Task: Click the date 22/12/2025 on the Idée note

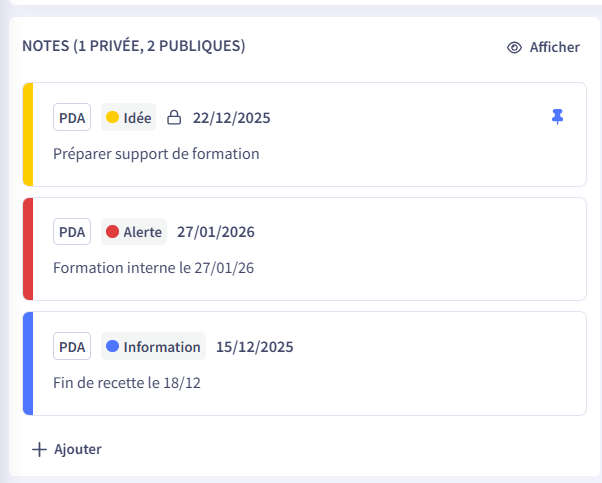Action: point(231,118)
